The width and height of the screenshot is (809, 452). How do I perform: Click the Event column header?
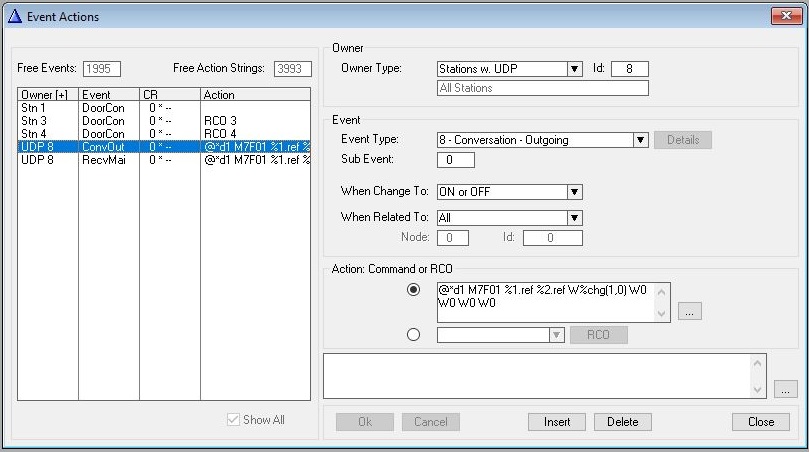109,95
